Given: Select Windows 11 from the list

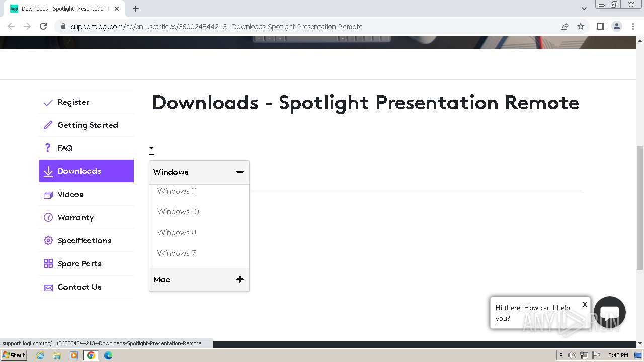Looking at the screenshot, I should (x=177, y=191).
